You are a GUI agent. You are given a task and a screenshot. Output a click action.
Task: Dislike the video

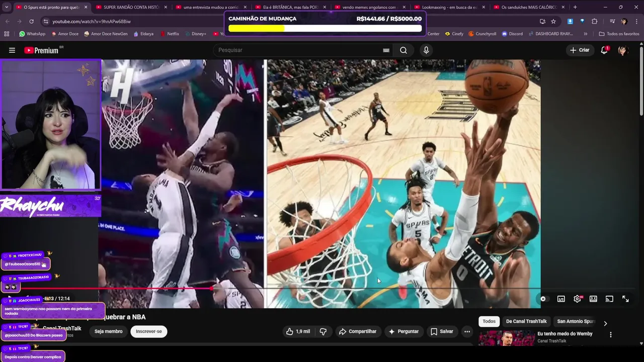(x=323, y=331)
